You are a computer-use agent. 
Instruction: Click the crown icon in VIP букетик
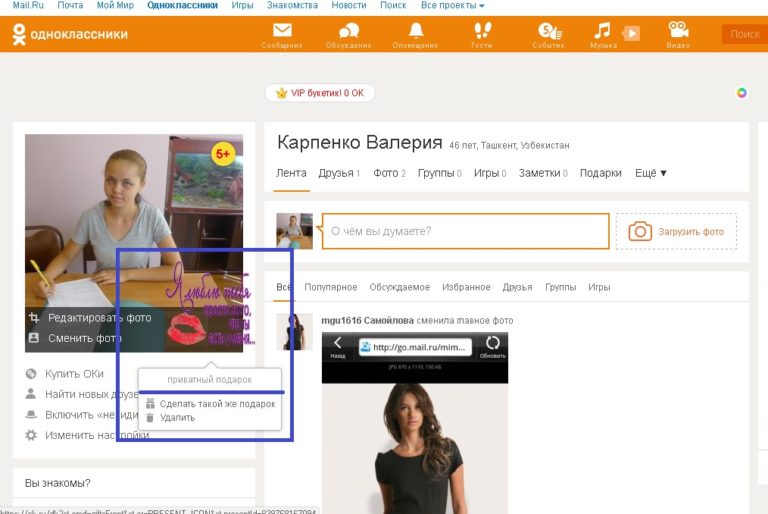pos(281,93)
